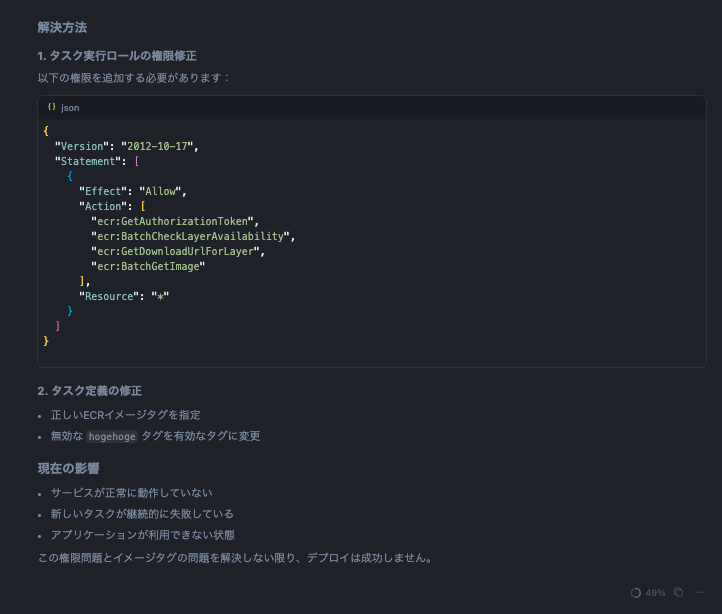Click ecr:BatchGetImage in the code

(148, 266)
